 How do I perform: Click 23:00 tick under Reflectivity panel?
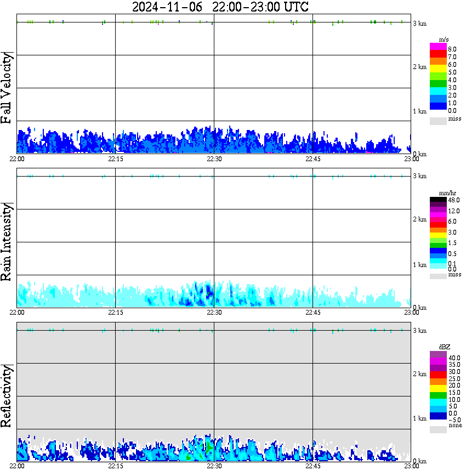coord(411,466)
